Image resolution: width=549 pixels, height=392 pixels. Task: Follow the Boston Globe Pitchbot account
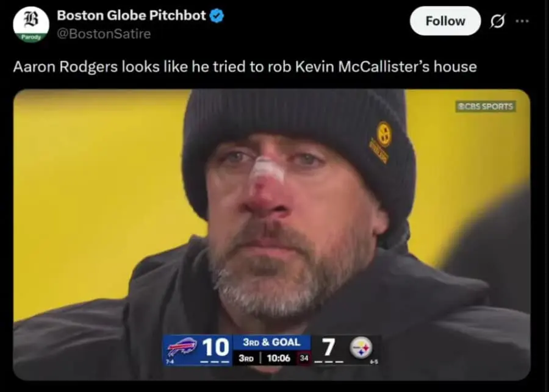point(445,21)
